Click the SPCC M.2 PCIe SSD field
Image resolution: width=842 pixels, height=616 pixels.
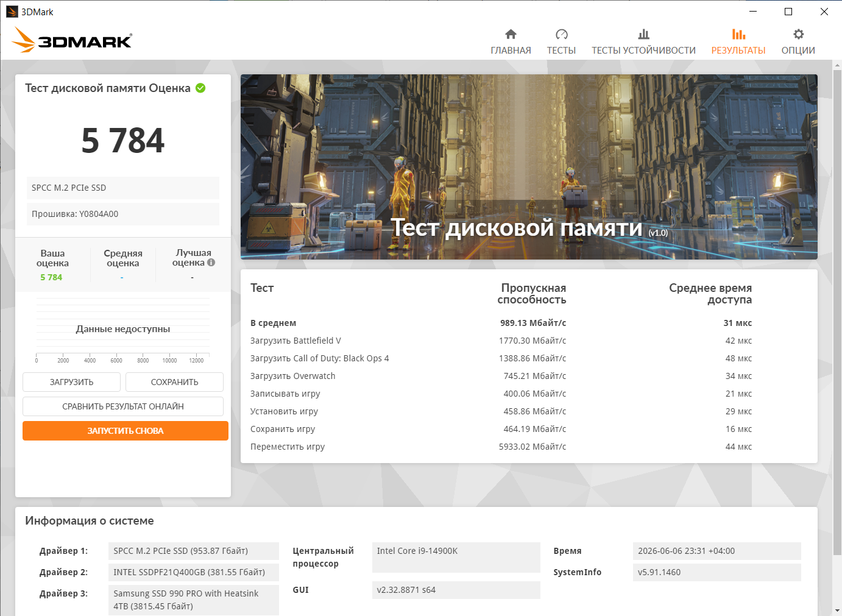pos(123,188)
